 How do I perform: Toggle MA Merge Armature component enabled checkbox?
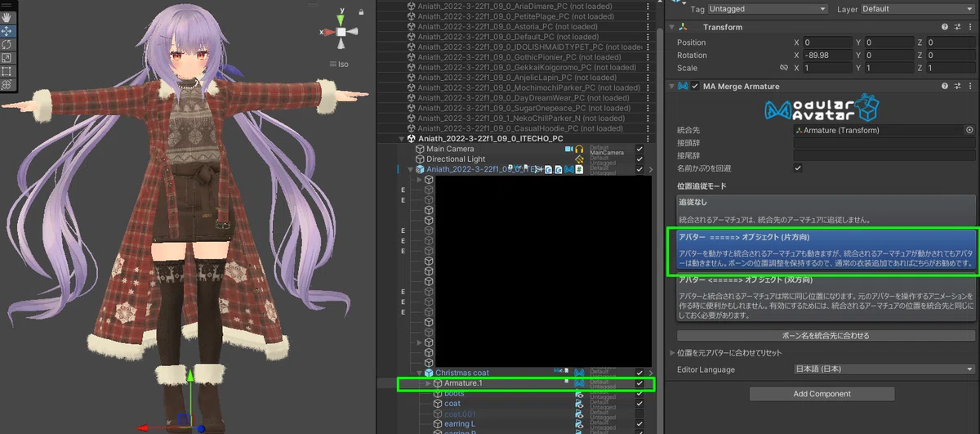(x=695, y=86)
